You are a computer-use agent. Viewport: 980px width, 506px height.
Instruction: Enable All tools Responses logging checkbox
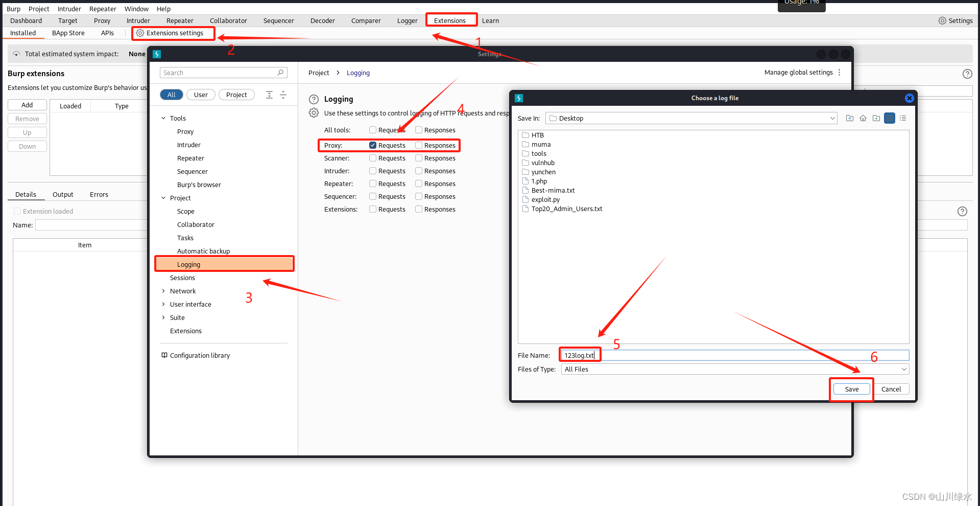(x=419, y=130)
